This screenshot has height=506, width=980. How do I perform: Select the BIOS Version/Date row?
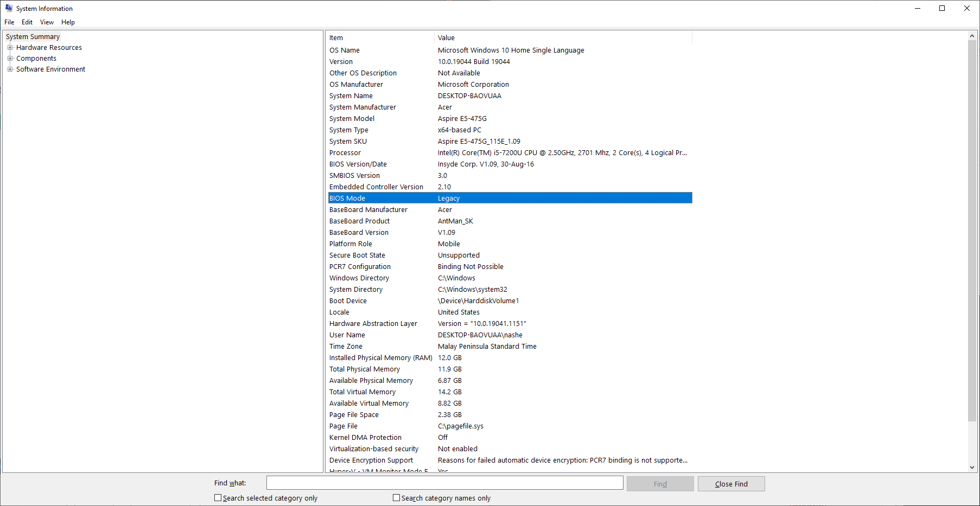(x=510, y=164)
